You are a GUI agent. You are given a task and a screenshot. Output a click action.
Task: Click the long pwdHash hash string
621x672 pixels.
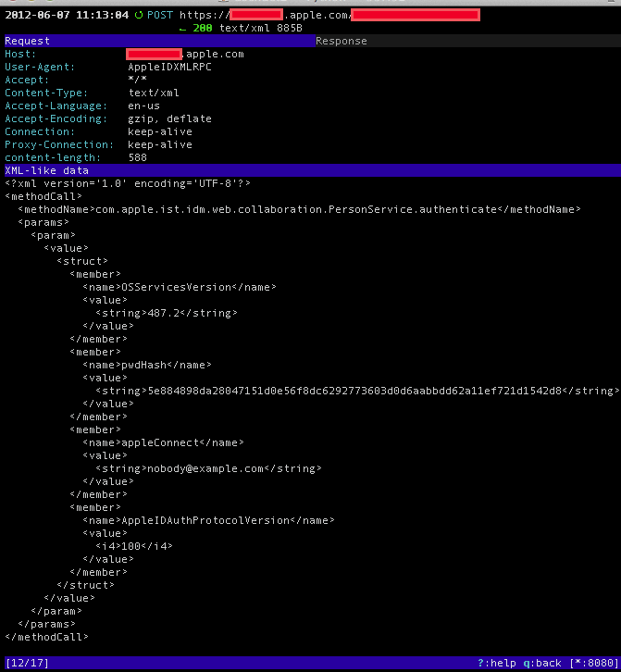[354, 391]
